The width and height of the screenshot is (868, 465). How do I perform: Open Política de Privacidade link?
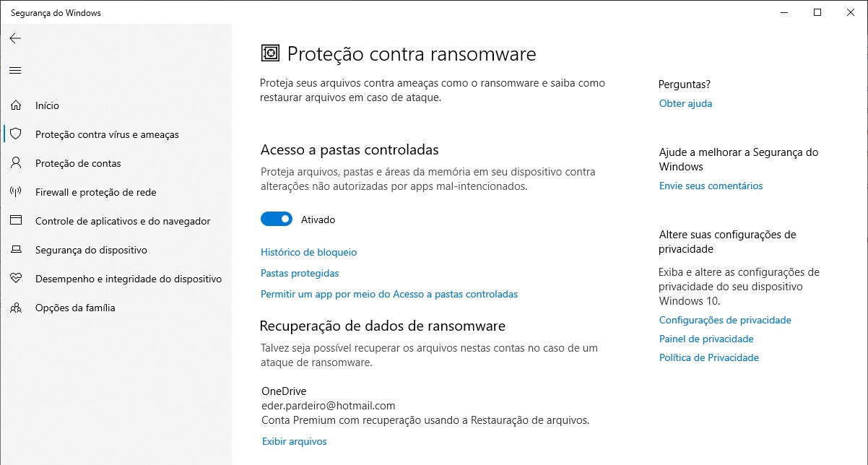pos(709,357)
